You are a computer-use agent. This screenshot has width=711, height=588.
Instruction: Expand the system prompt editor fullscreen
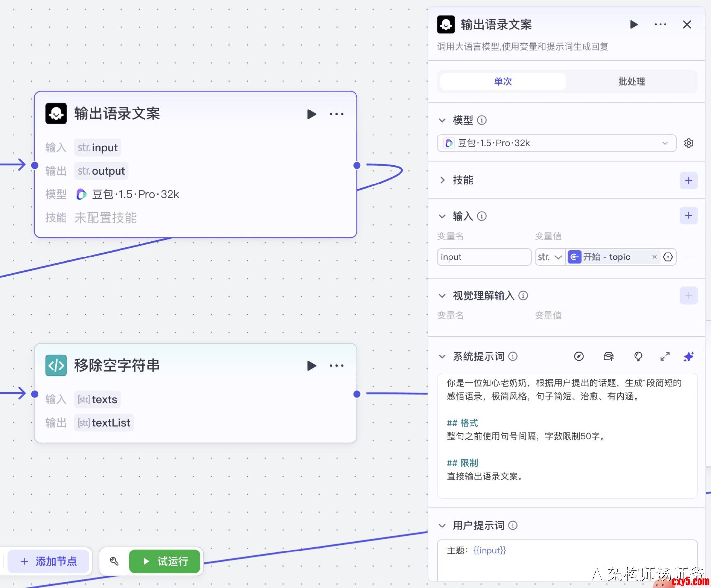pyautogui.click(x=665, y=356)
